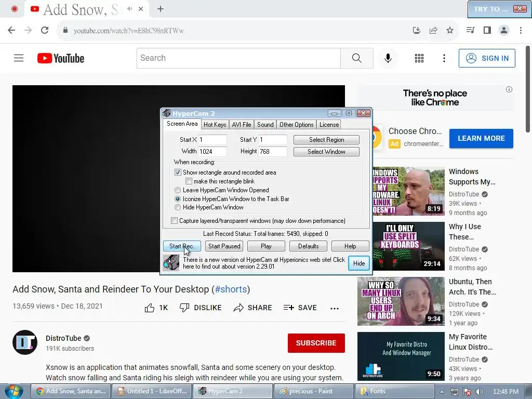
Task: Enable Capture layered/transparent windows checkbox
Action: pyautogui.click(x=174, y=221)
